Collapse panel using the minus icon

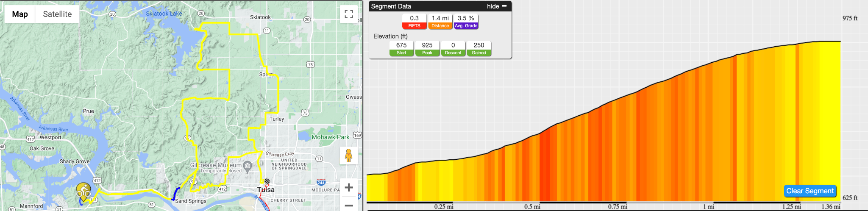tap(504, 6)
